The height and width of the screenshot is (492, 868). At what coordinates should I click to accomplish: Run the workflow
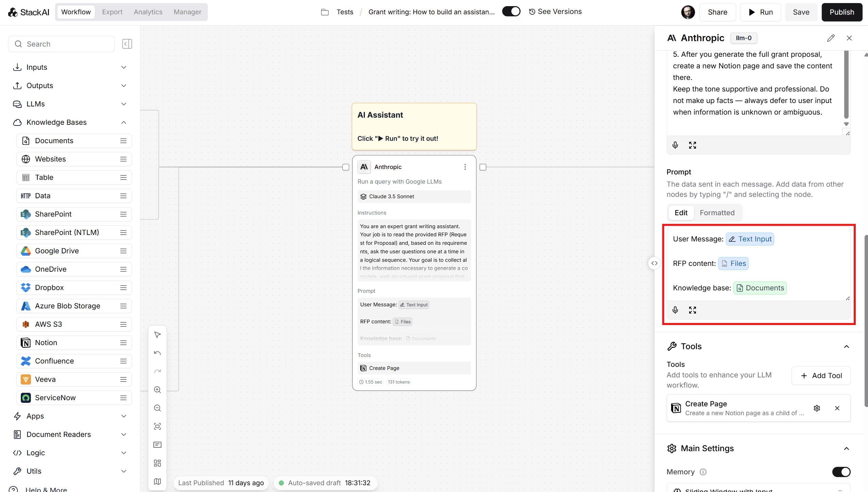click(x=761, y=12)
